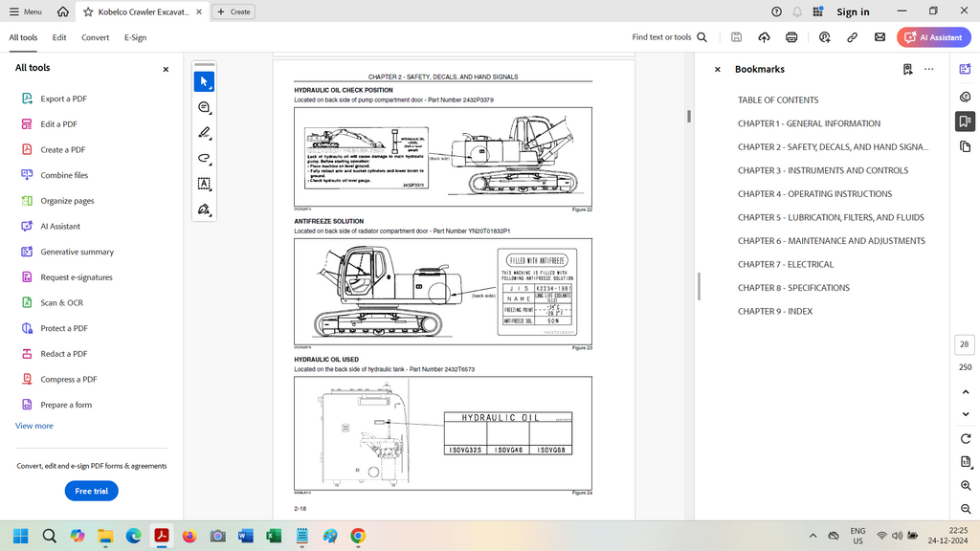980x551 pixels.
Task: Select the freehand draw loop tool
Action: [x=204, y=158]
